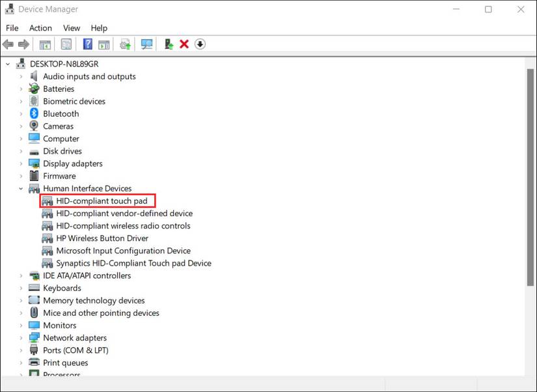The image size is (537, 392).
Task: Select Synaptics HID-Compliant Touch pad Device
Action: (x=133, y=263)
